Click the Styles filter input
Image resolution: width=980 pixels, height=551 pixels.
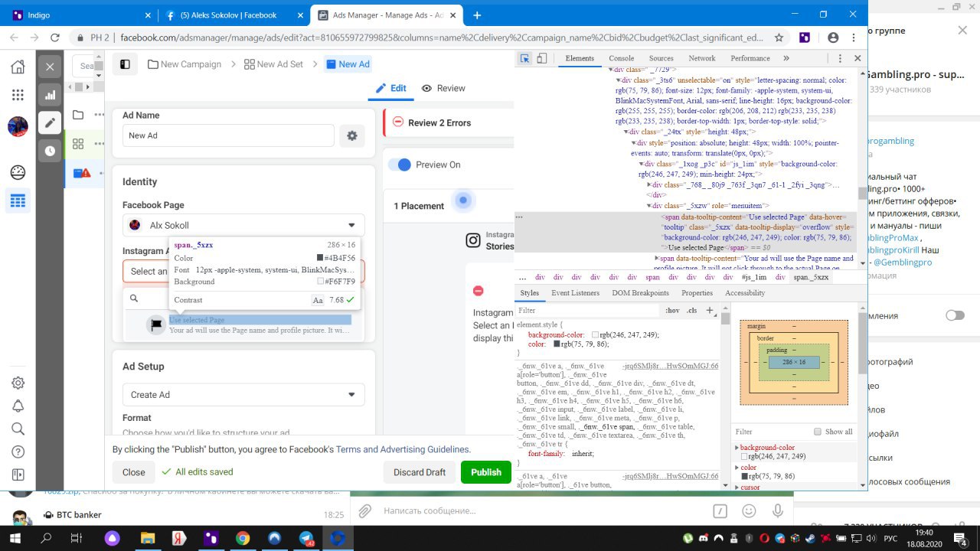[x=586, y=311]
